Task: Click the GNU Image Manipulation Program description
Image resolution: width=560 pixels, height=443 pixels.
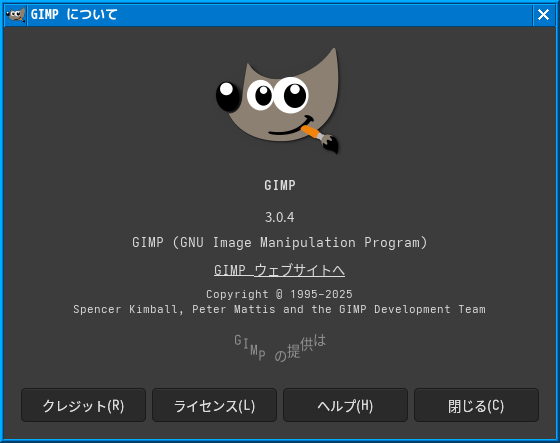Action: pos(280,243)
